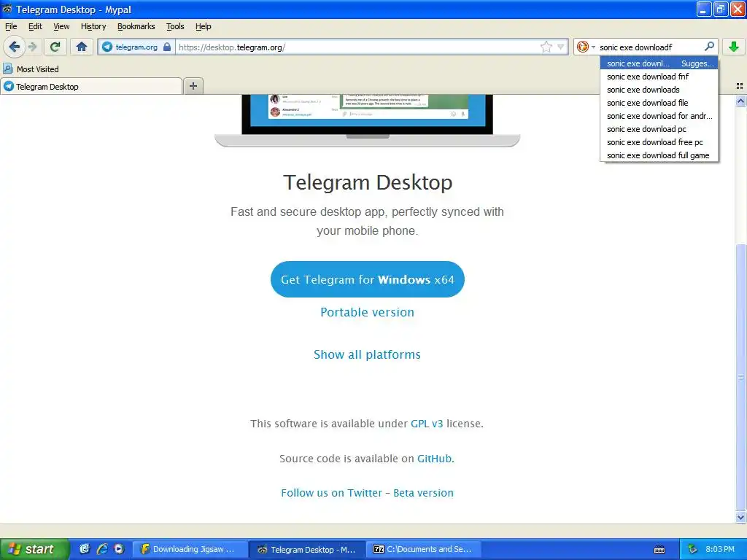Reload the current page
Screen dimensions: 747x560
(55, 47)
